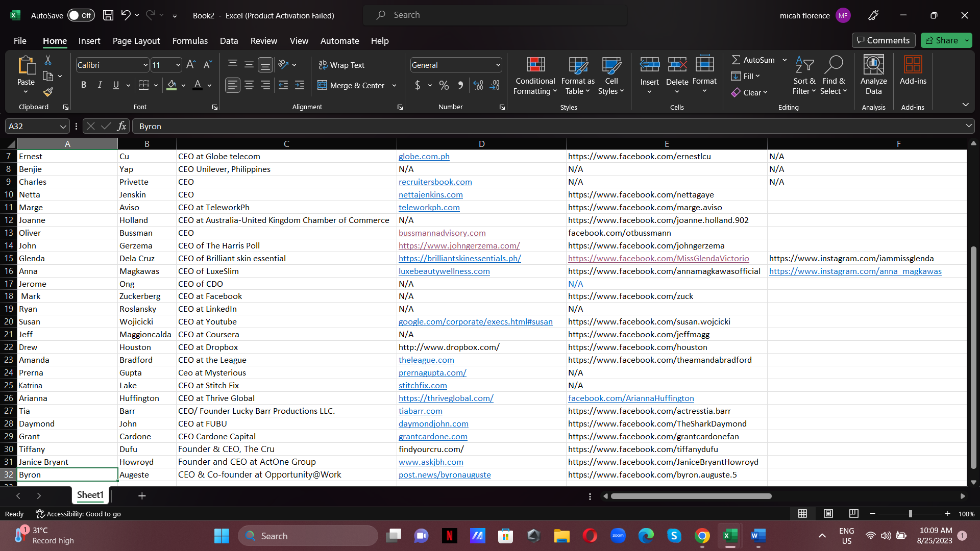The image size is (980, 551).
Task: Open Google Chrome from the taskbar
Action: (x=702, y=536)
